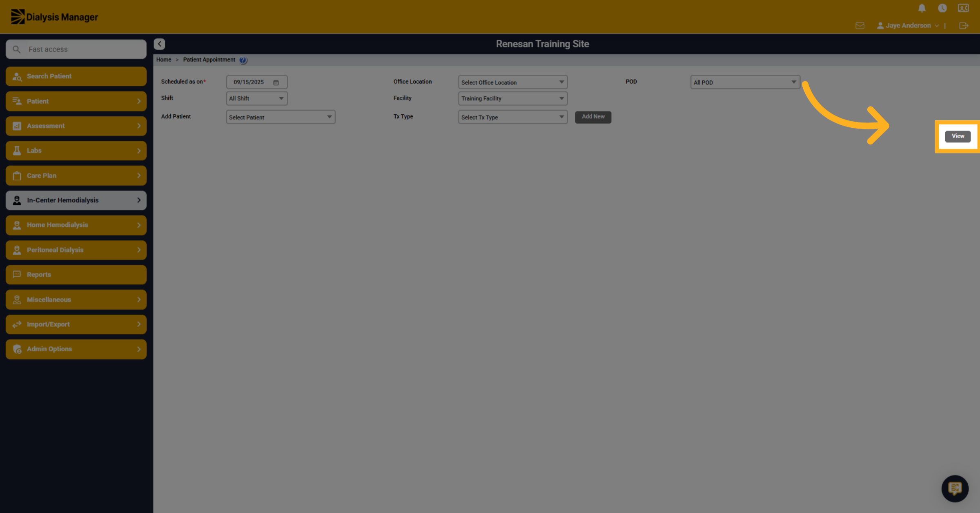The height and width of the screenshot is (513, 980).
Task: Open Select Tx Type dropdown
Action: coord(512,117)
